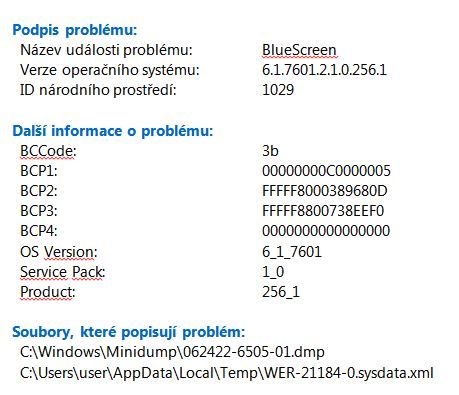This screenshot has width=459, height=395.
Task: Click the 'Podpis problému:' heading
Action: coord(75,30)
